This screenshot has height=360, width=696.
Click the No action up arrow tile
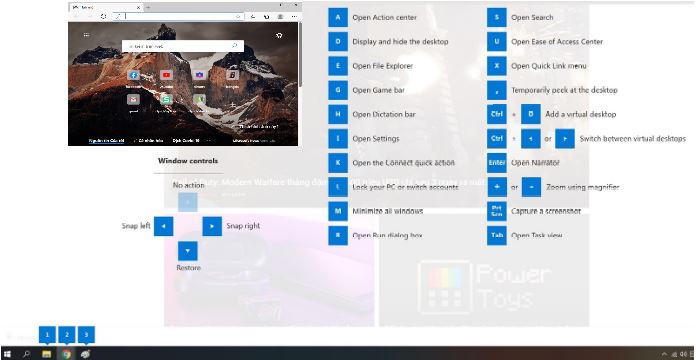188,202
